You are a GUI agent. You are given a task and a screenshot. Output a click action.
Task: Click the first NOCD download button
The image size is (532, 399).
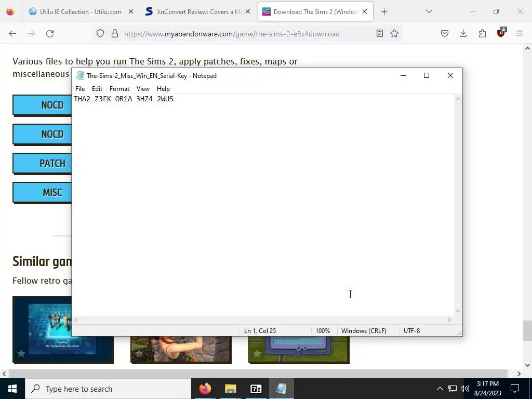tap(42, 105)
